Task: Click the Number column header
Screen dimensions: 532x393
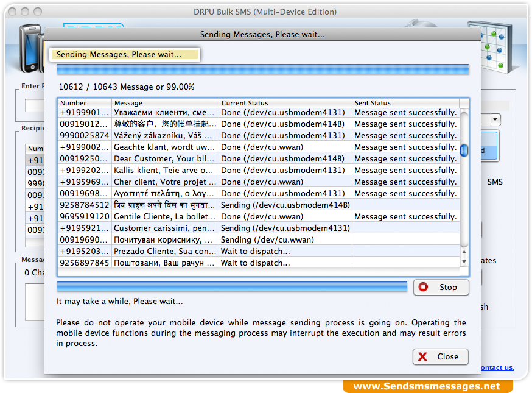Action: click(x=85, y=103)
